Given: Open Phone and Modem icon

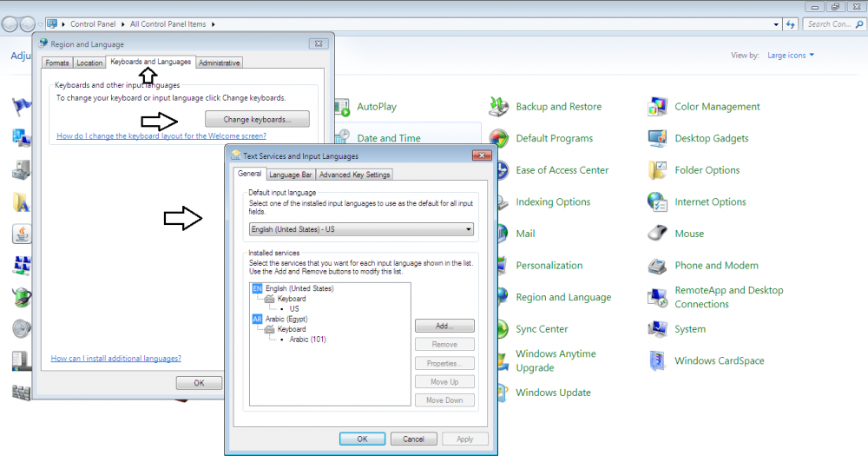Looking at the screenshot, I should [x=657, y=266].
